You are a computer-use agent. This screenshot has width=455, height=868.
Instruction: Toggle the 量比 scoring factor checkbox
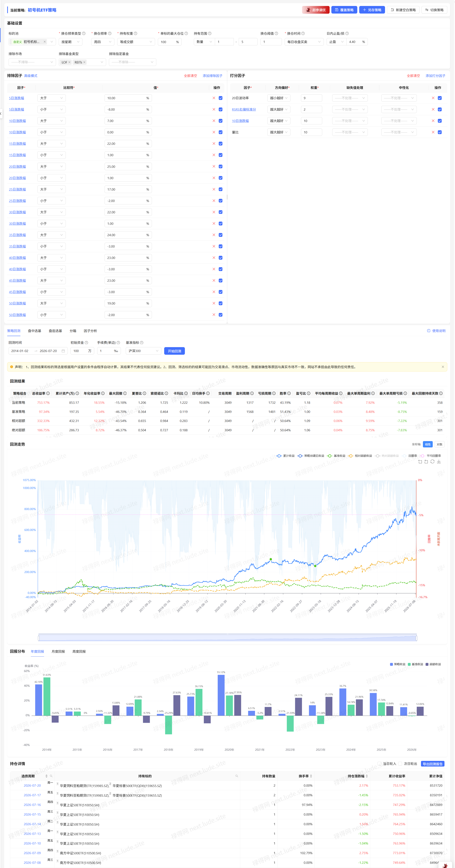pyautogui.click(x=440, y=132)
